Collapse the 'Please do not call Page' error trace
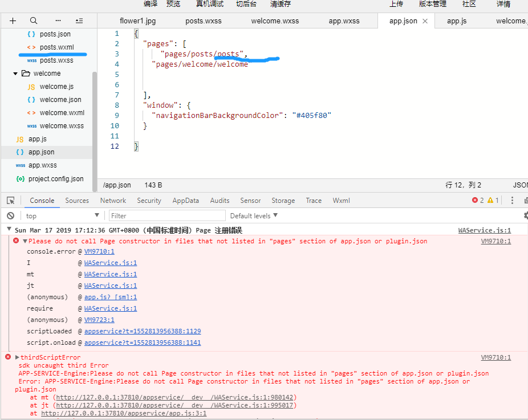 (x=25, y=241)
